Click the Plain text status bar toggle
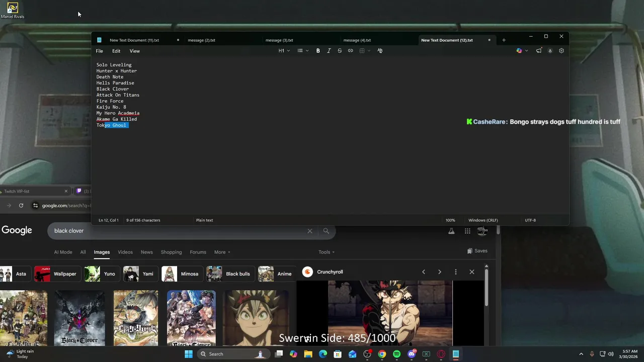This screenshot has width=644, height=362. pyautogui.click(x=204, y=220)
